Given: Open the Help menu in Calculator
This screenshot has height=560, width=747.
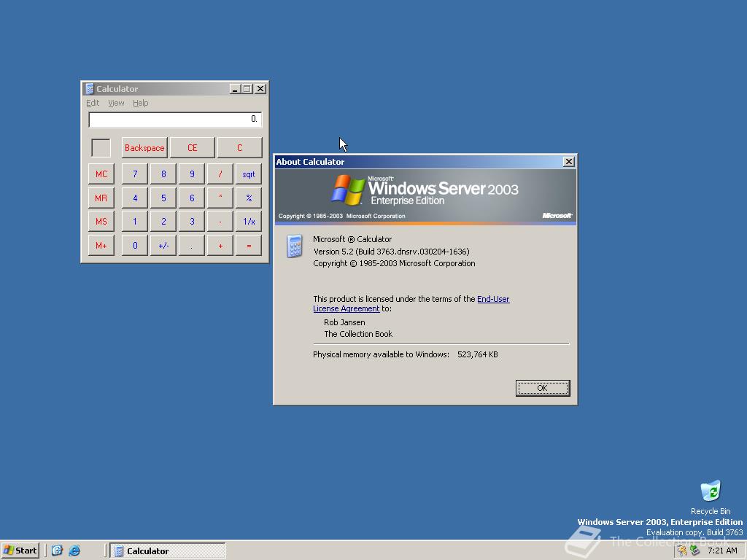Looking at the screenshot, I should tap(141, 103).
